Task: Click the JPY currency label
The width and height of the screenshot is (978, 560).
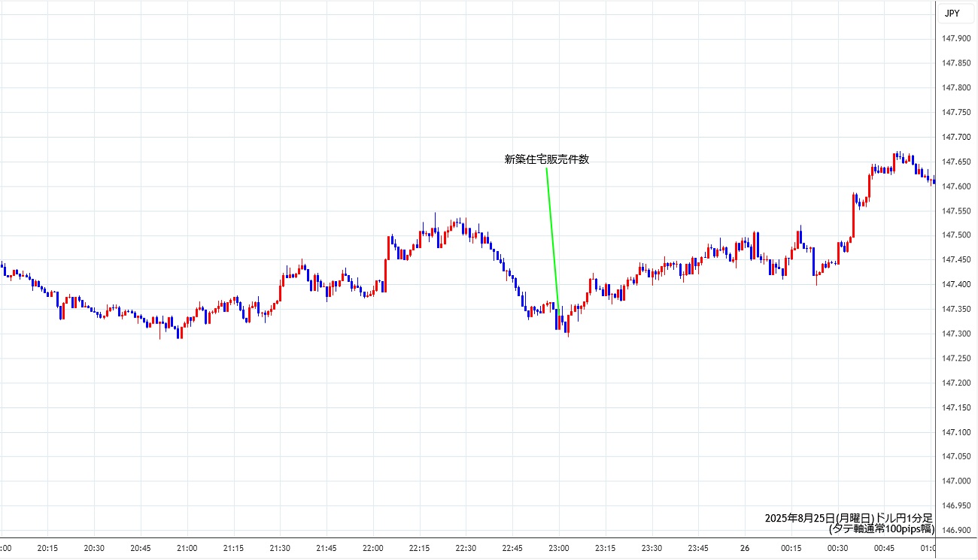Action: pos(952,13)
